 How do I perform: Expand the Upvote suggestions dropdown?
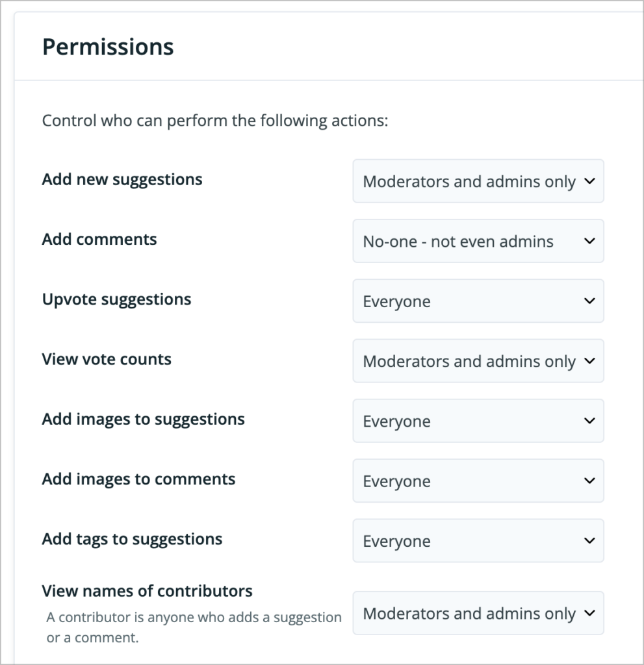[478, 301]
